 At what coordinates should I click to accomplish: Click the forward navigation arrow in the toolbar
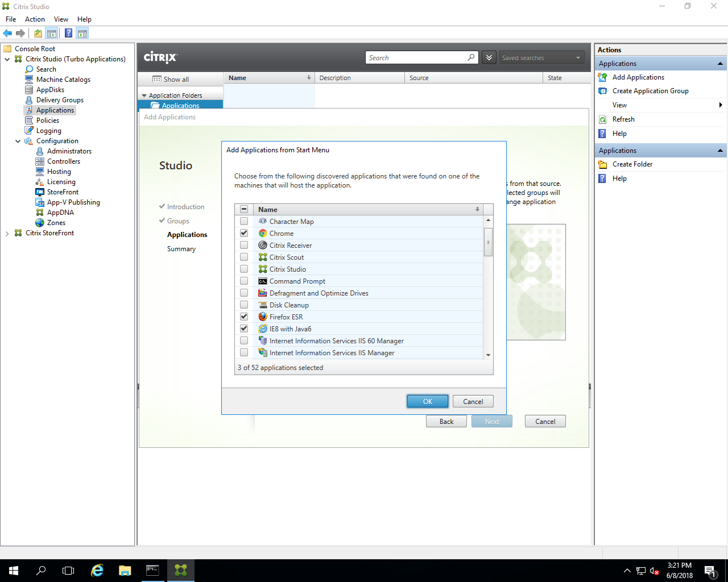click(x=20, y=32)
